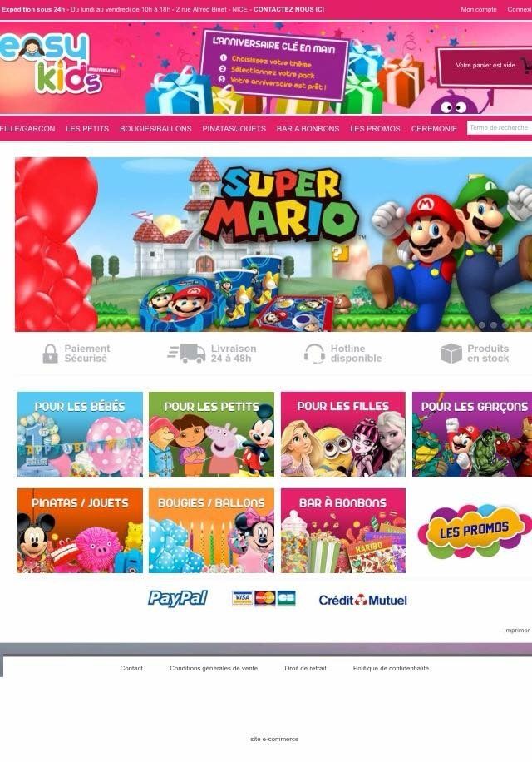Open the shopping cart icon
The image size is (532, 762).
(x=527, y=66)
